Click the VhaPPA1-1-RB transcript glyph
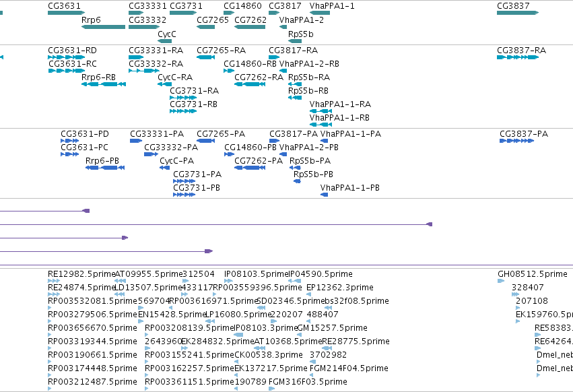 pos(321,125)
